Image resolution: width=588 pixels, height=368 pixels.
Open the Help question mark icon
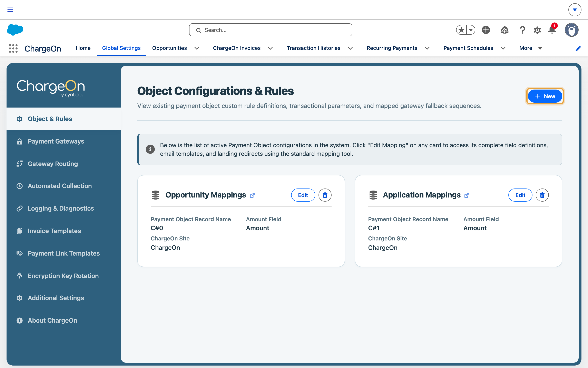click(522, 30)
